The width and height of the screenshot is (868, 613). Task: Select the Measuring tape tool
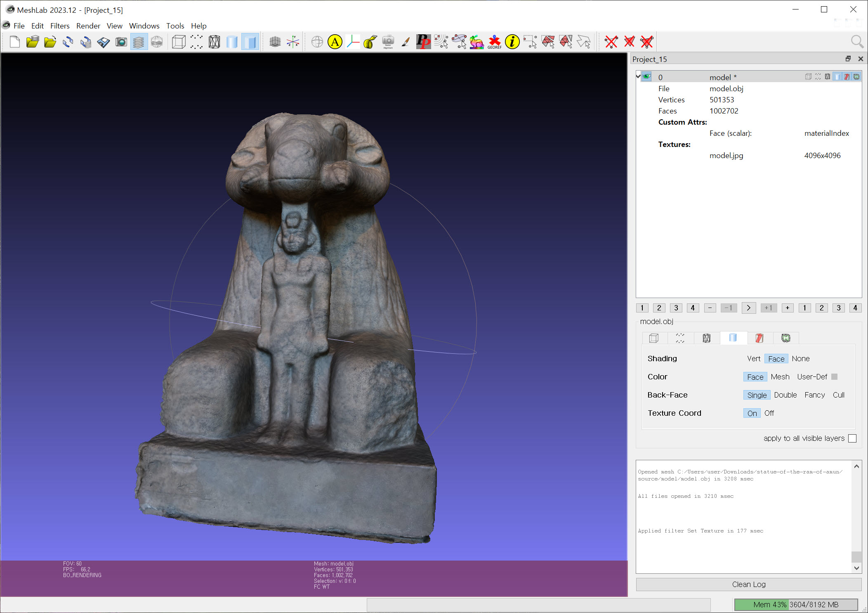(x=370, y=42)
